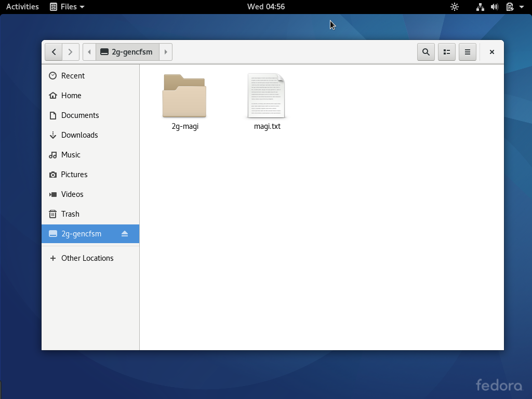Click the clipboard-style status icon in top bar
The height and width of the screenshot is (399, 532).
pos(510,7)
